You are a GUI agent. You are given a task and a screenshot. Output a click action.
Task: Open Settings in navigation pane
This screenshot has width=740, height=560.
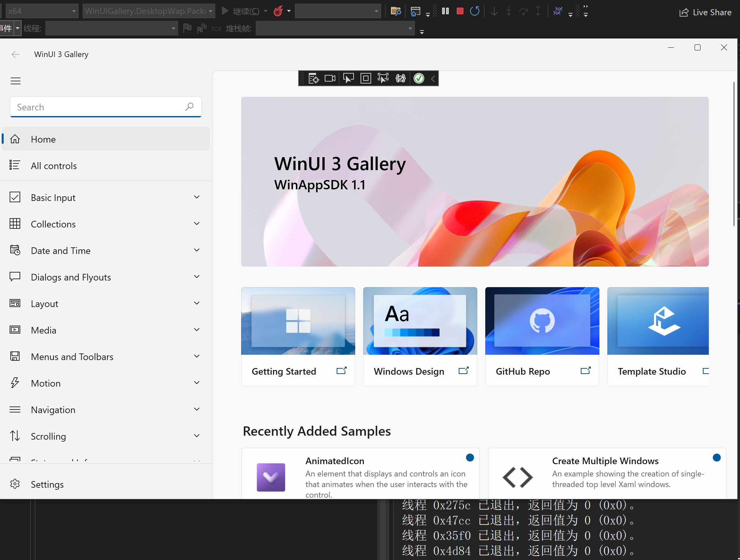pyautogui.click(x=47, y=484)
